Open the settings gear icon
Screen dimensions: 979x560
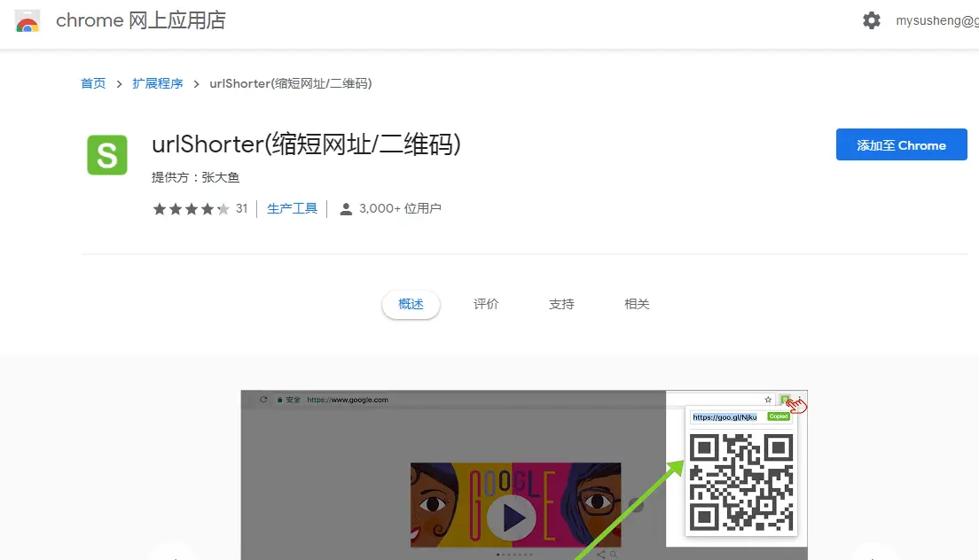[872, 20]
